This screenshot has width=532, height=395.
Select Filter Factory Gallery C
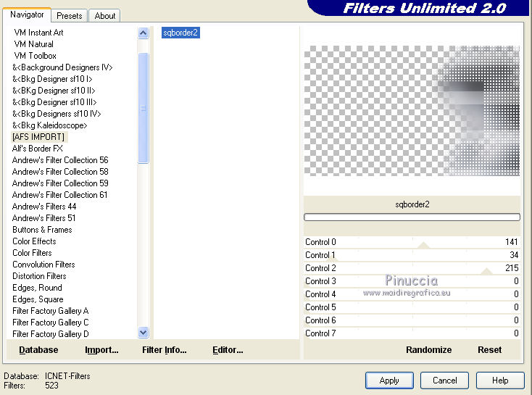(x=50, y=323)
